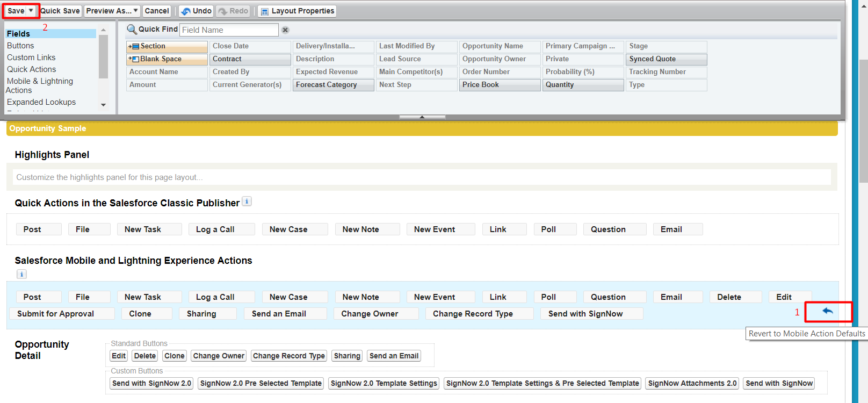
Task: Click the Save button
Action: coord(16,11)
